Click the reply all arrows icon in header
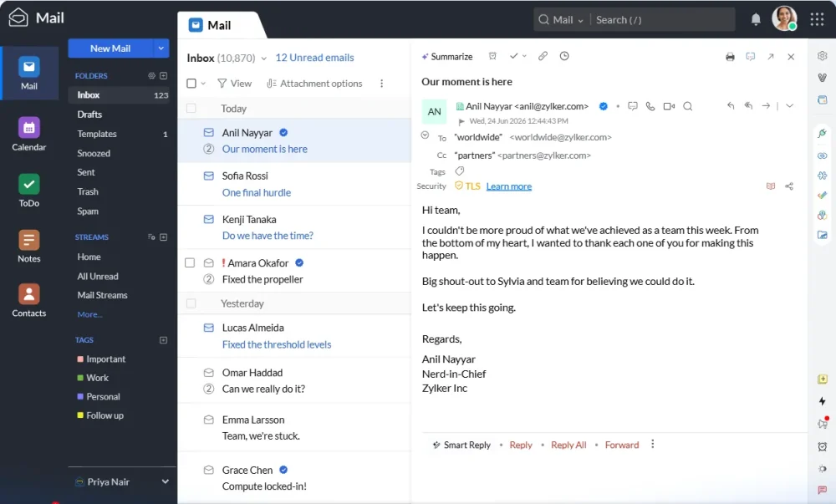 [x=748, y=106]
